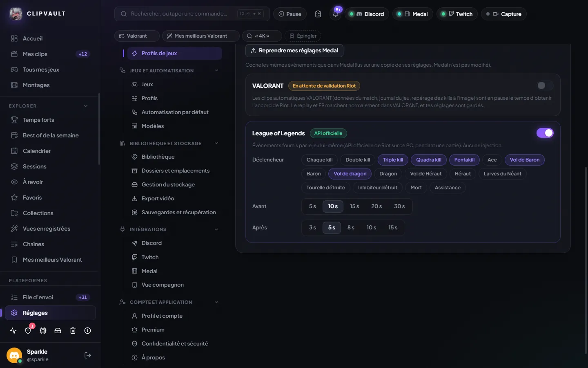Enable the Ace trigger chip
This screenshot has width=588, height=368.
point(492,160)
